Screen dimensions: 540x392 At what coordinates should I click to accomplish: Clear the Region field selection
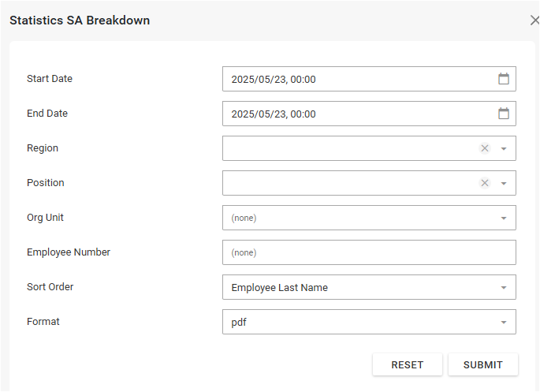485,148
